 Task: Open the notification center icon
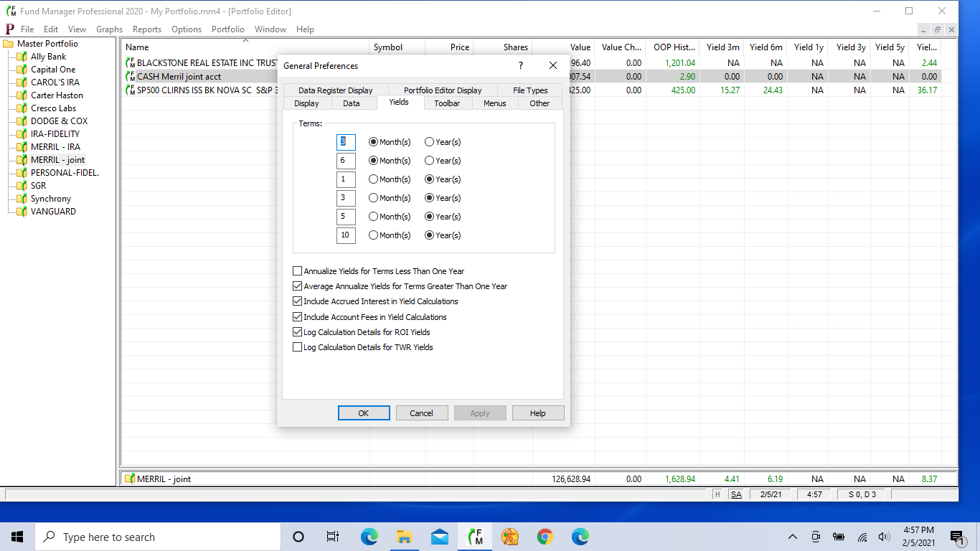coord(956,537)
